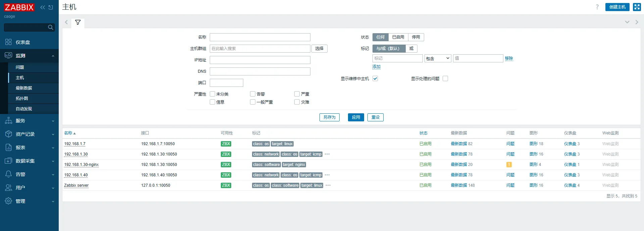Toggle the 严重 severity checkbox
Screen dimensions: 644x231
(x=297, y=94)
